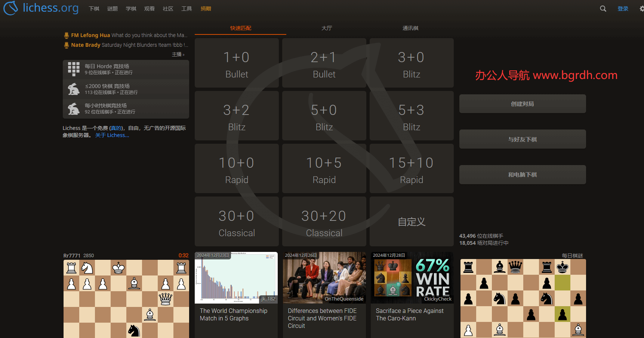Open the search magnifier icon

click(x=603, y=9)
